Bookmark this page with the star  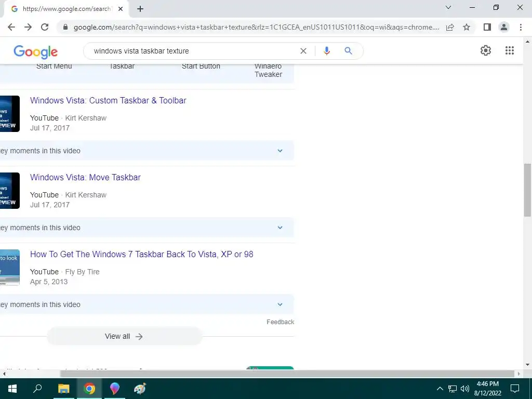[467, 27]
